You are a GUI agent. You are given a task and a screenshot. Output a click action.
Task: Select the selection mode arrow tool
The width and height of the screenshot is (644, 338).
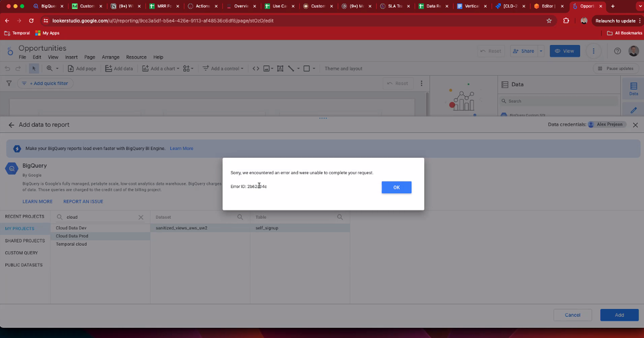[34, 68]
